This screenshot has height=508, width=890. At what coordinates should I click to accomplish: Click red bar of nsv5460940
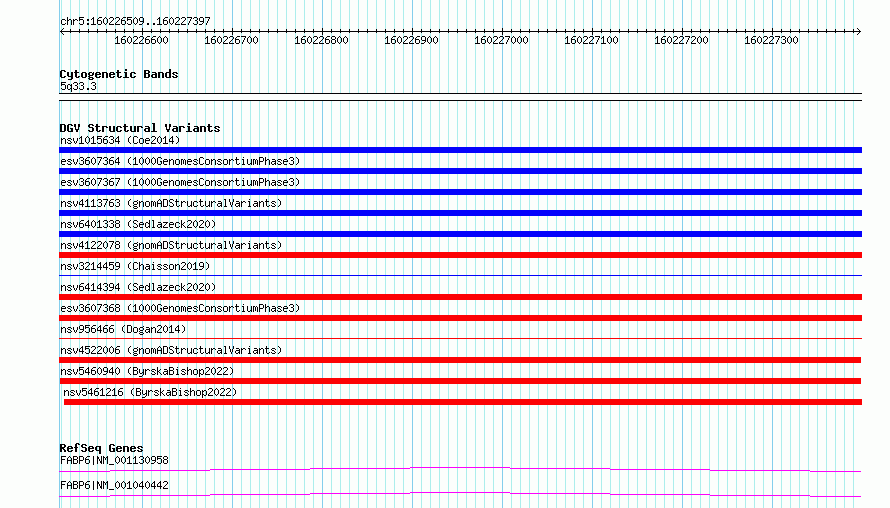tap(460, 381)
